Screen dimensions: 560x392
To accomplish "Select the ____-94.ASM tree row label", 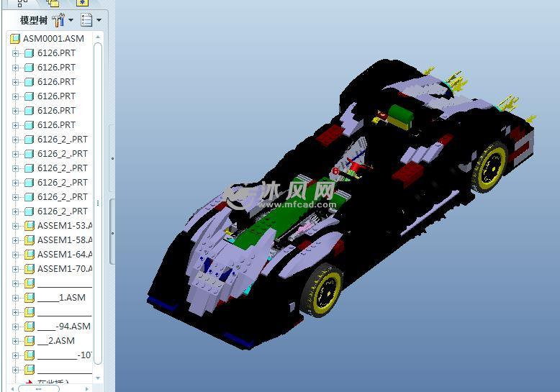I will click(x=64, y=327).
